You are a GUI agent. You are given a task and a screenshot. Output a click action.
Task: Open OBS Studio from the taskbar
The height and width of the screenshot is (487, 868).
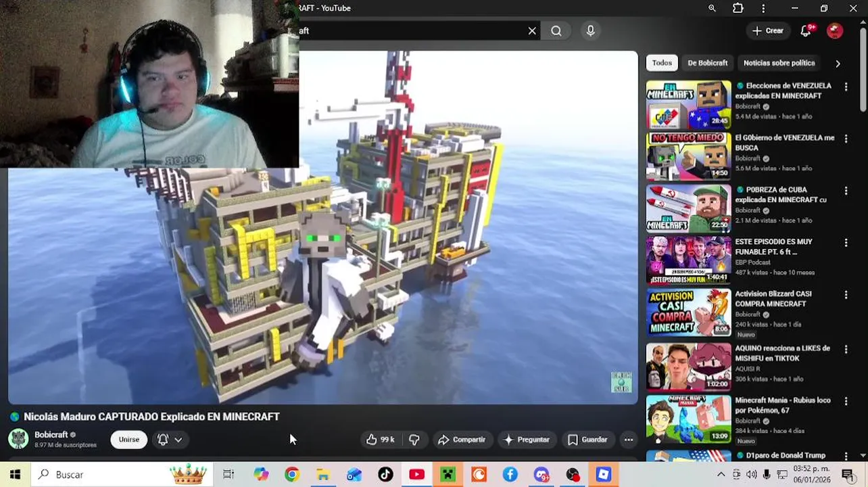coord(573,475)
